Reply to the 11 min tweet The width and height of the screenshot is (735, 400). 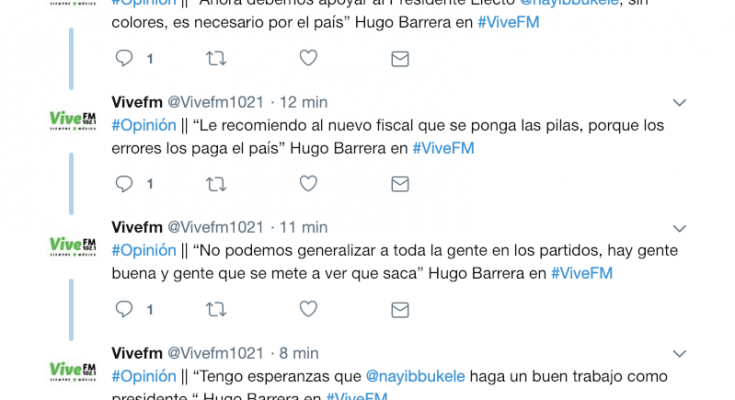[x=124, y=309]
